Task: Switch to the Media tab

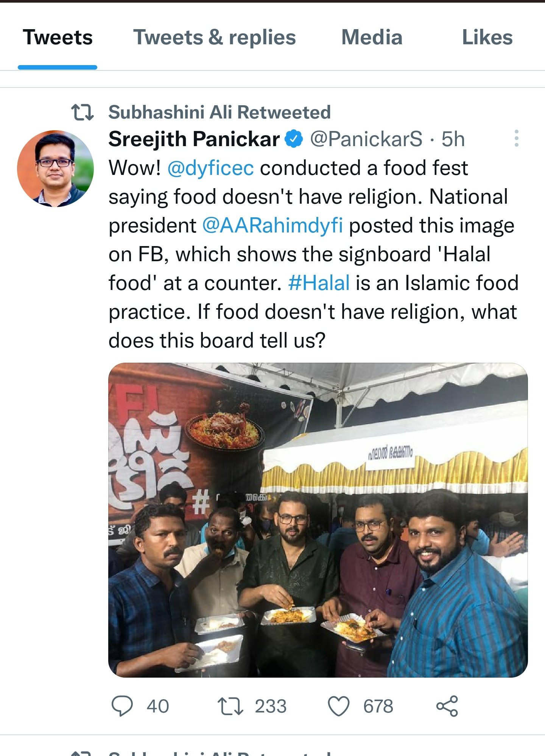Action: tap(372, 37)
